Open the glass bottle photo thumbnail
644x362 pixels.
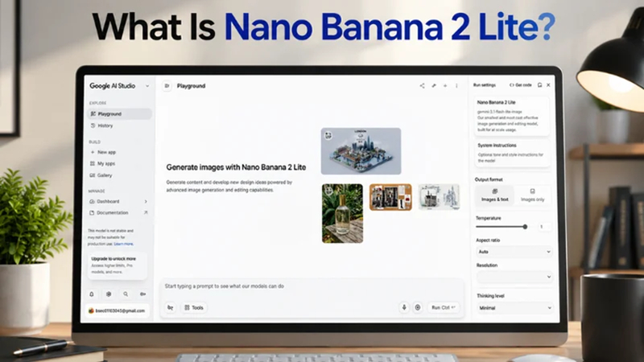(343, 213)
